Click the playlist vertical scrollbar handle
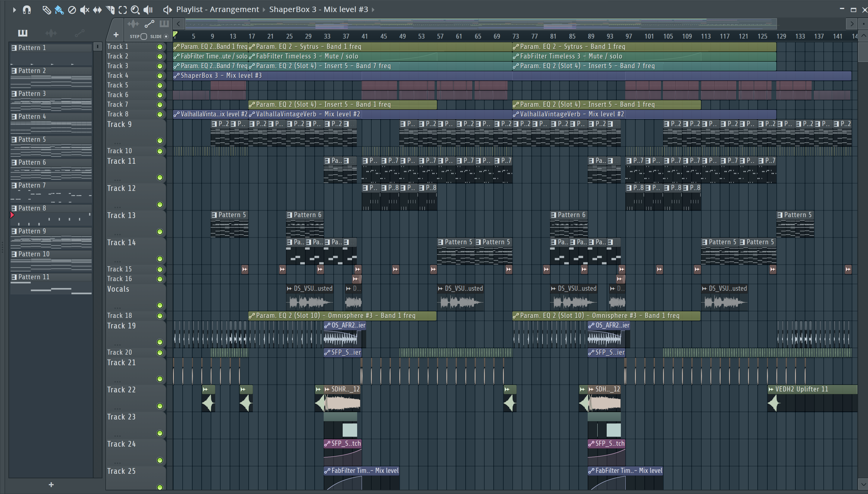 click(x=863, y=52)
